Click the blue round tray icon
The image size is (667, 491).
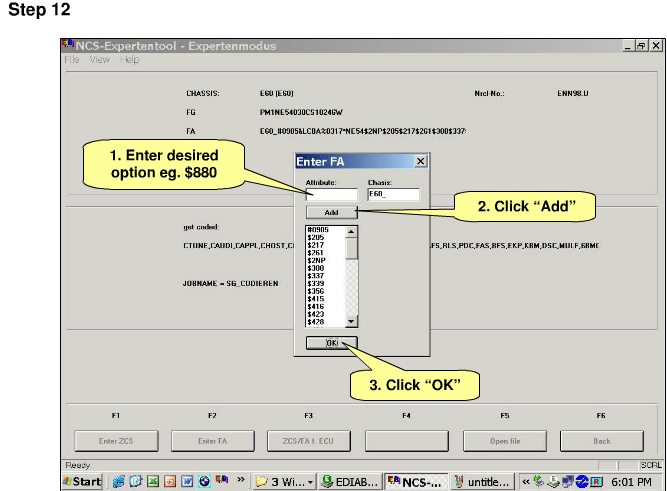click(x=581, y=482)
